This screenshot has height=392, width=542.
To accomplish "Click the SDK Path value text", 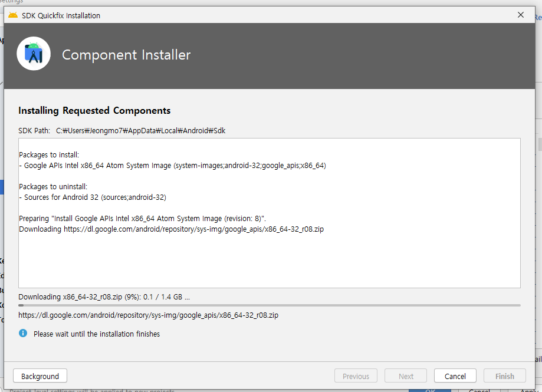I will click(141, 130).
